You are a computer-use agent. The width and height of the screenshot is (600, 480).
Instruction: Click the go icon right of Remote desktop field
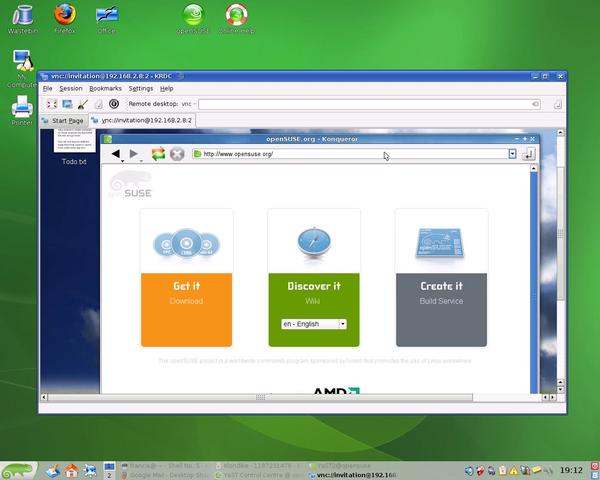(x=558, y=104)
